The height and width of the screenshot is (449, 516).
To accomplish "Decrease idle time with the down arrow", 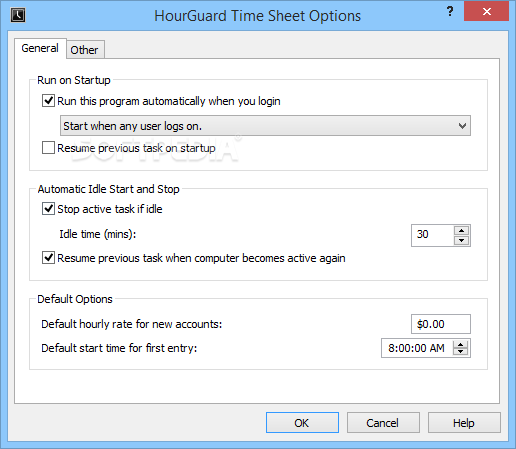I will (x=462, y=240).
